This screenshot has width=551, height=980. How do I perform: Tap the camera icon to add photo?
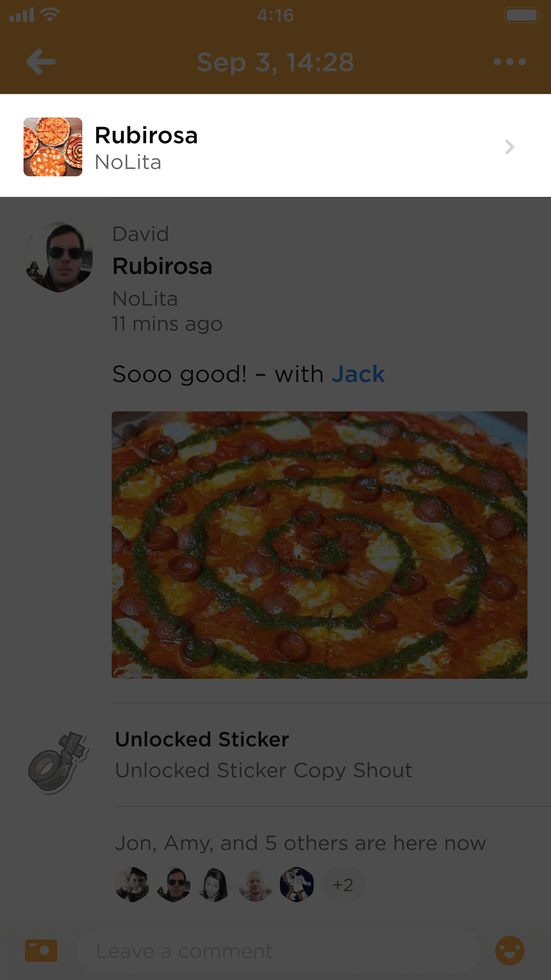tap(41, 950)
